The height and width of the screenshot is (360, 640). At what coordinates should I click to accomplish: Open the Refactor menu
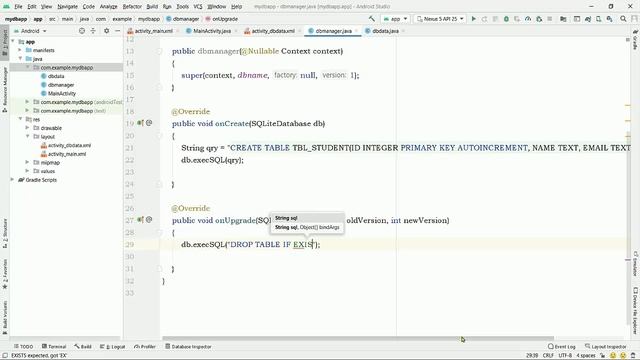point(132,7)
